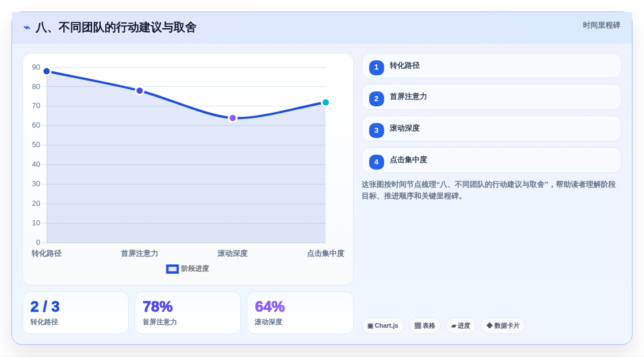Click the Chart.js tag chip
Screen dimensions: 644x357
coord(383,326)
